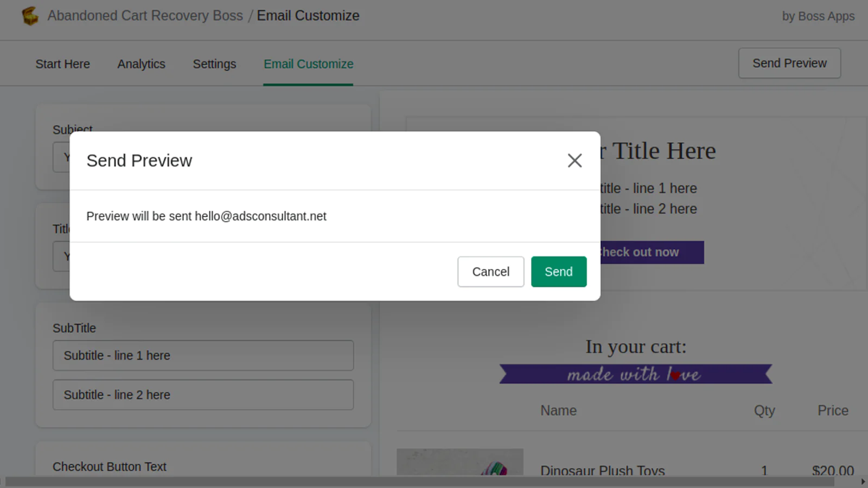
Task: Click the green Send button
Action: click(558, 272)
